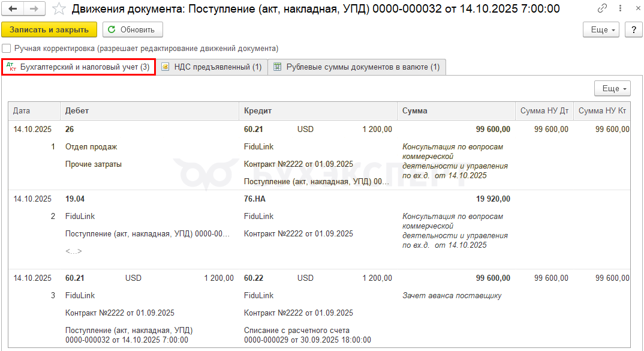Switch to Бухгалтерский и налоговый учет tab
The height and width of the screenshot is (351, 644).
79,67
